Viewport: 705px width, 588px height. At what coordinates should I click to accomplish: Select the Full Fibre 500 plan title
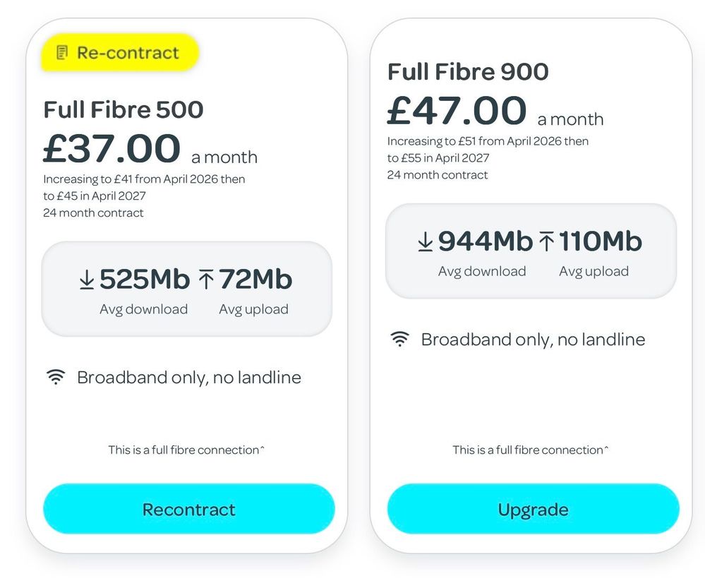point(123,109)
